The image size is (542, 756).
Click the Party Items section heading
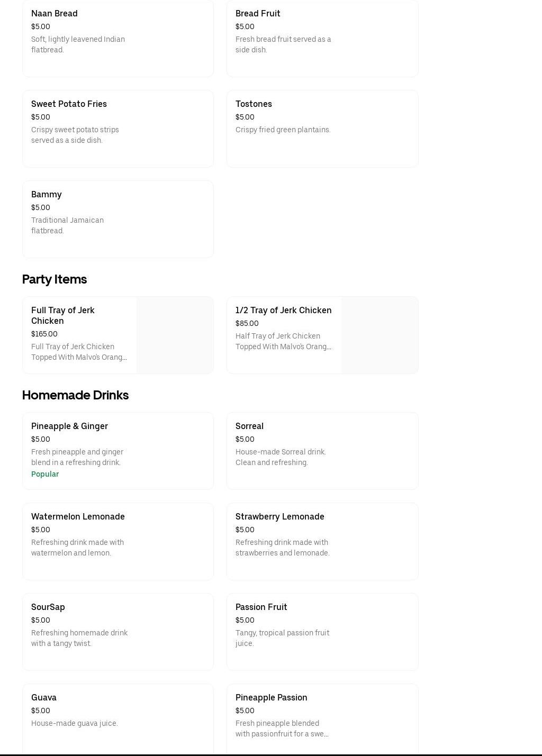[x=55, y=279]
